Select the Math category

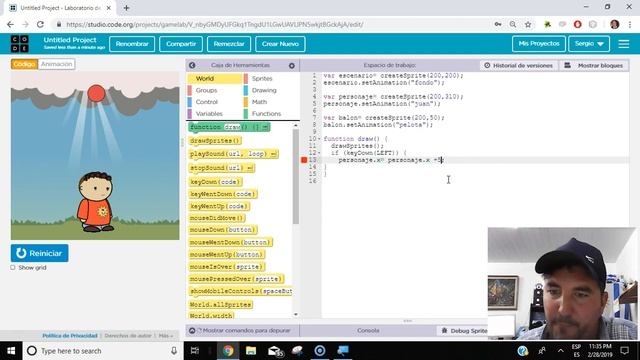271,102
